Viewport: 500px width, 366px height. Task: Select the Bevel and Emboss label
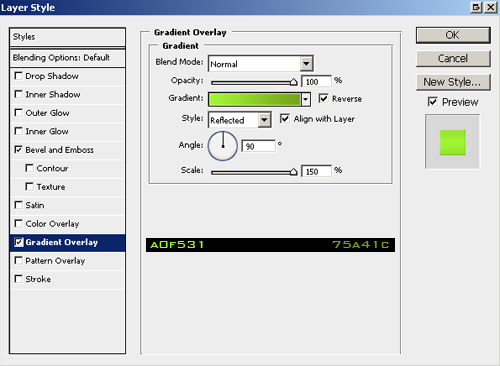60,150
